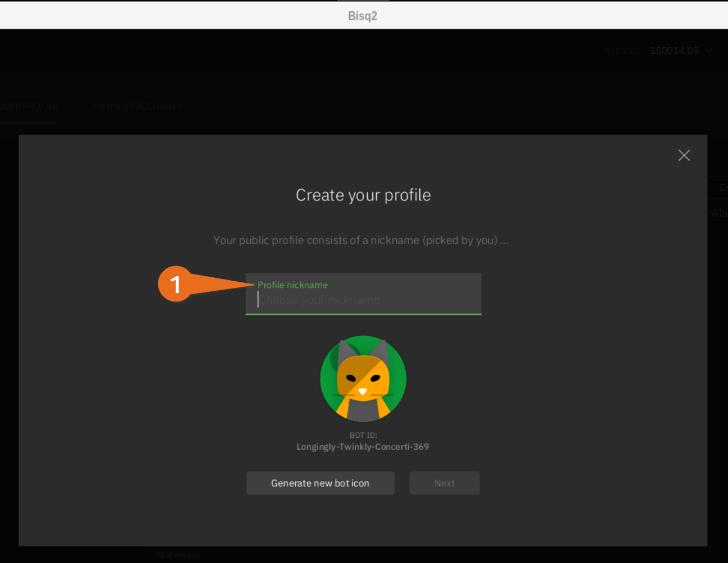Click the Bisq2 window title
This screenshot has width=728, height=563.
coord(363,16)
